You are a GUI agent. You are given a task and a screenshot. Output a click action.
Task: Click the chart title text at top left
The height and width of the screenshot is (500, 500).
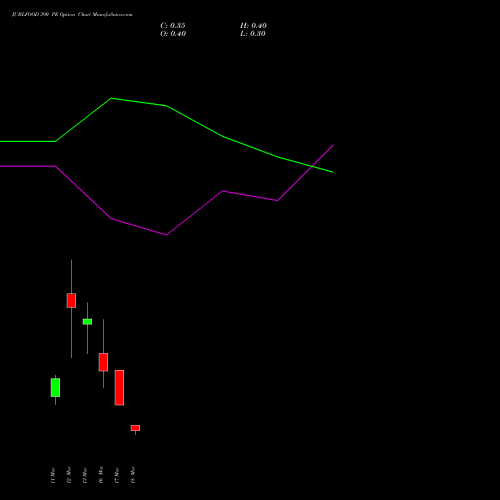click(x=72, y=15)
